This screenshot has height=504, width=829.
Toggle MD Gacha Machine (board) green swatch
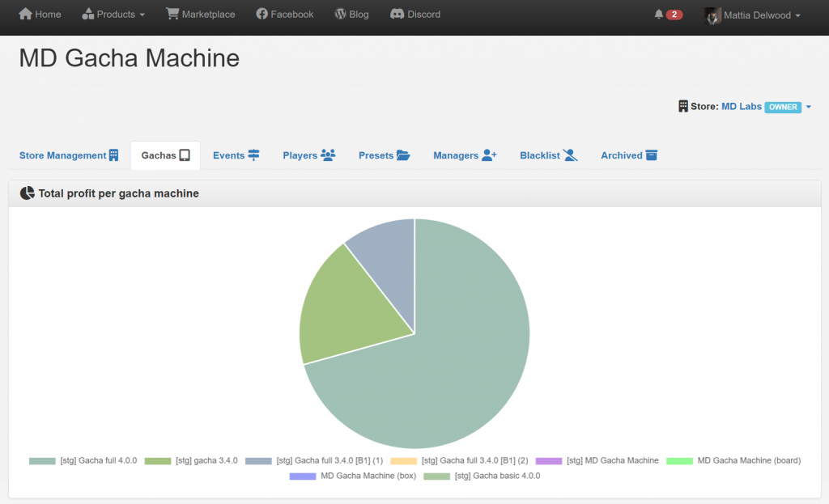click(x=679, y=461)
